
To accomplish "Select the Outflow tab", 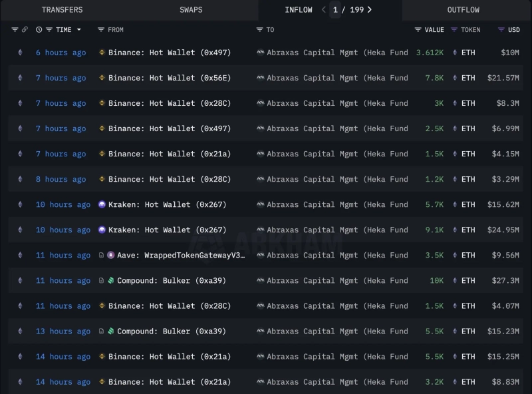I will click(x=463, y=10).
